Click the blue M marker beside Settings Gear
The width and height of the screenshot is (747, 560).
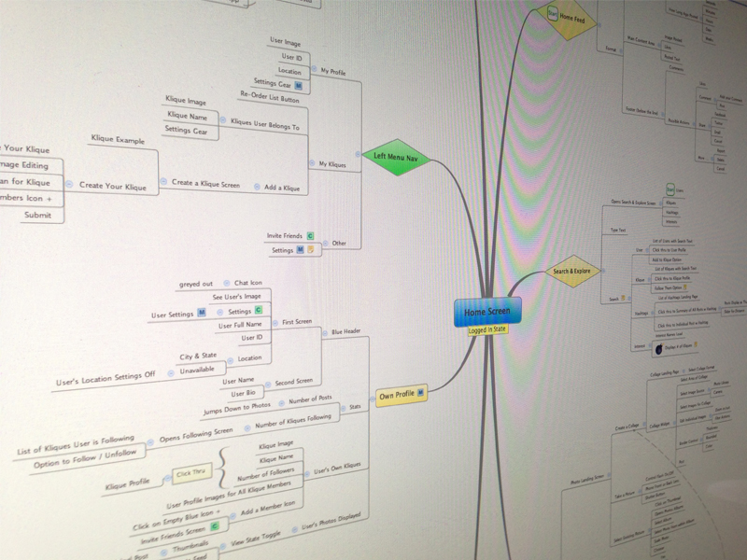298,85
